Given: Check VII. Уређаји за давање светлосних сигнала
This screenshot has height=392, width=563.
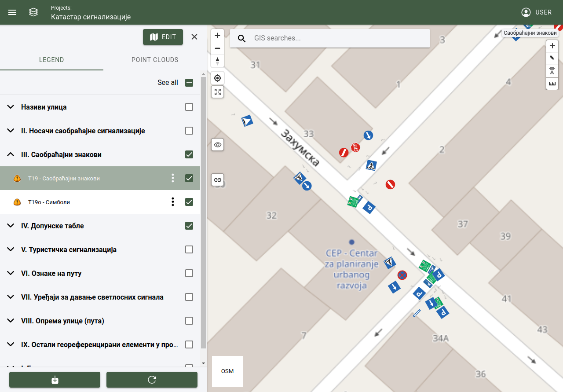Looking at the screenshot, I should click(189, 297).
